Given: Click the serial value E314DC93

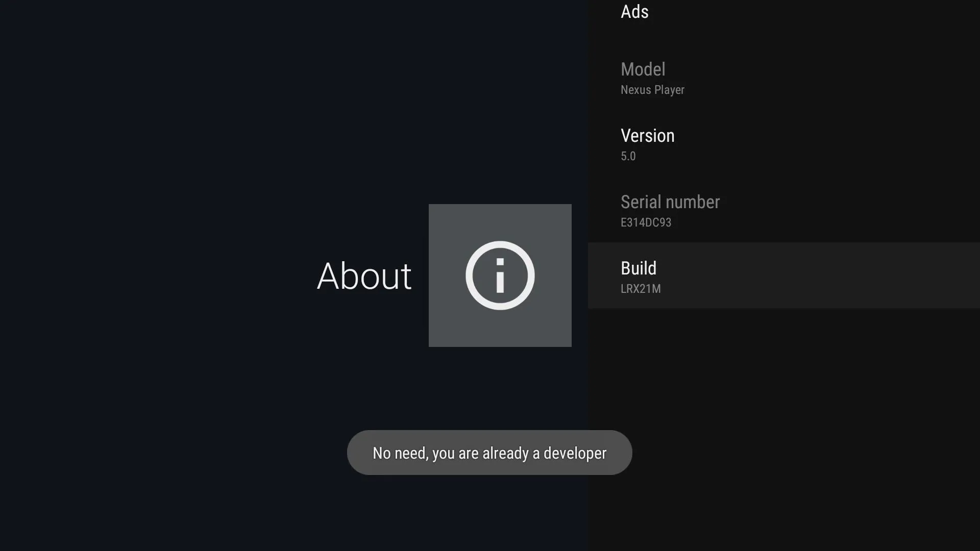Looking at the screenshot, I should (x=646, y=222).
